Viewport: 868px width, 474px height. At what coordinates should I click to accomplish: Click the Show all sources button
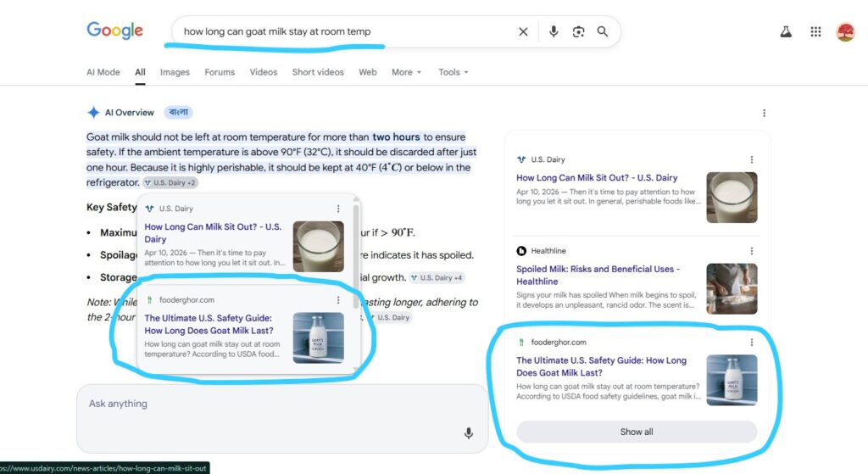637,432
